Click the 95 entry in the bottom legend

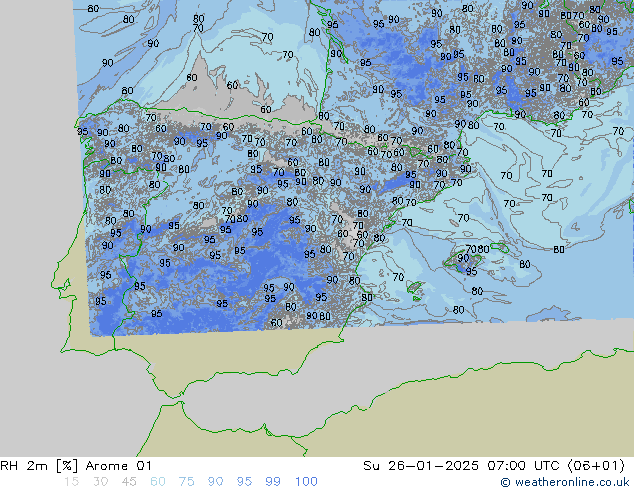(244, 482)
